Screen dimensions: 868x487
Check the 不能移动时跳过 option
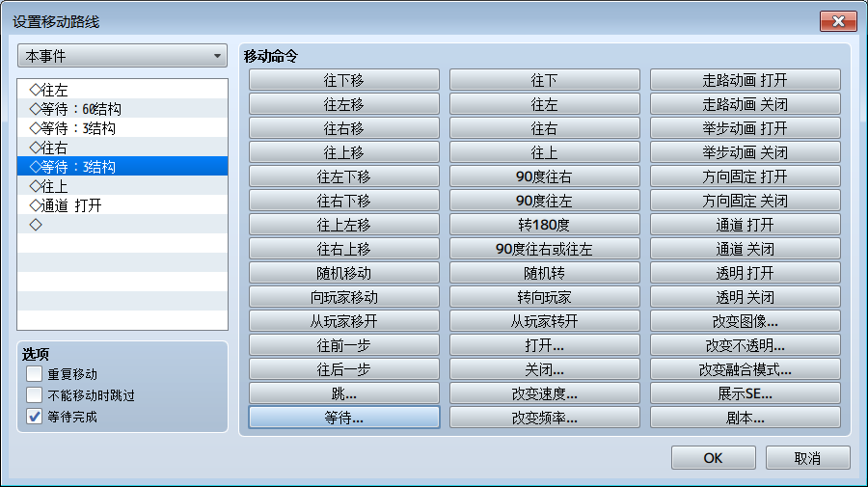click(35, 395)
